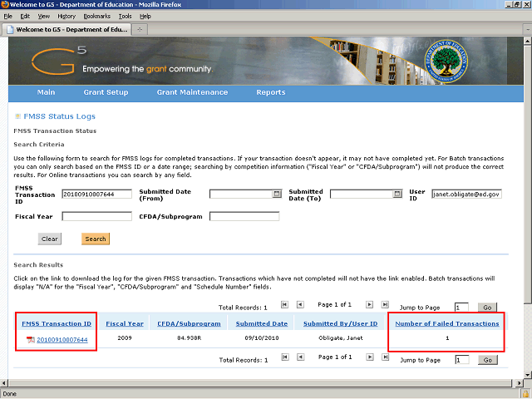Click the vertical scrollbar up arrow

click(x=527, y=41)
